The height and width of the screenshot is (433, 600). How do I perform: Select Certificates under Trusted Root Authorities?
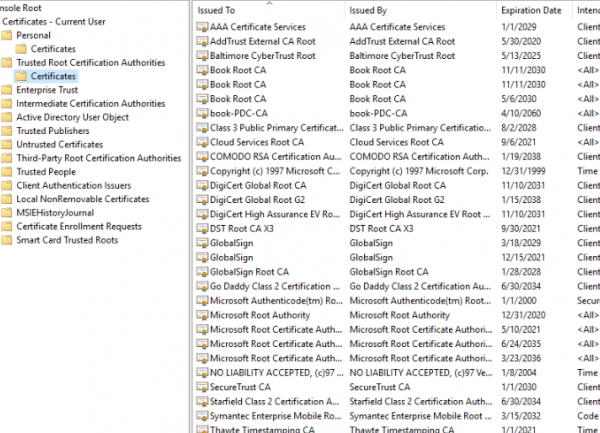coord(53,76)
